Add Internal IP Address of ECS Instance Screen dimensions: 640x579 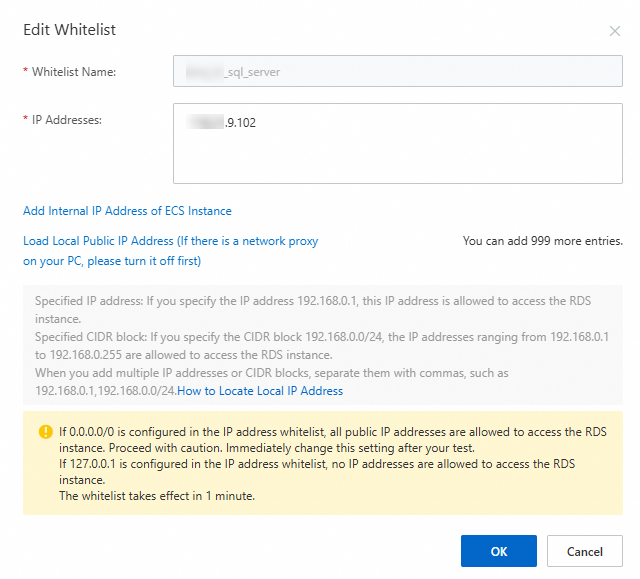click(x=127, y=211)
